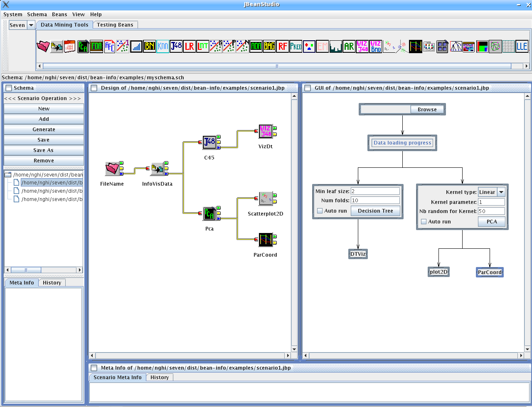Select the blue bar chart bean icon
This screenshot has width=532, height=407.
coord(136,46)
